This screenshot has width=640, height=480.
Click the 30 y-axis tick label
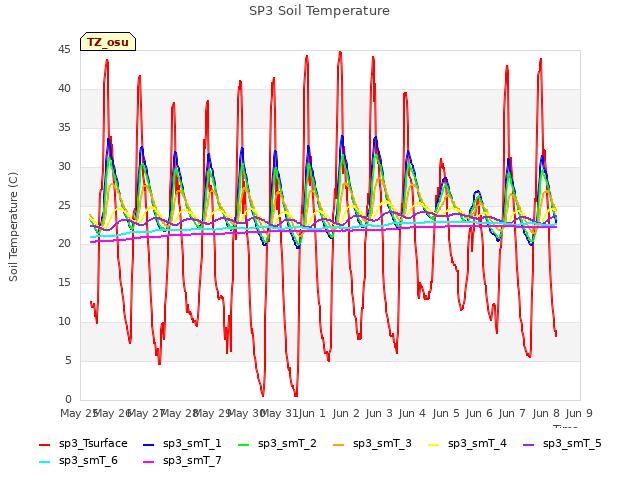point(64,167)
